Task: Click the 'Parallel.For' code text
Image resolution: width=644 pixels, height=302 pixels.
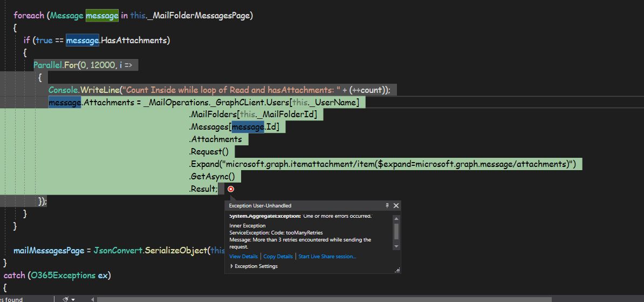Action: (x=56, y=65)
